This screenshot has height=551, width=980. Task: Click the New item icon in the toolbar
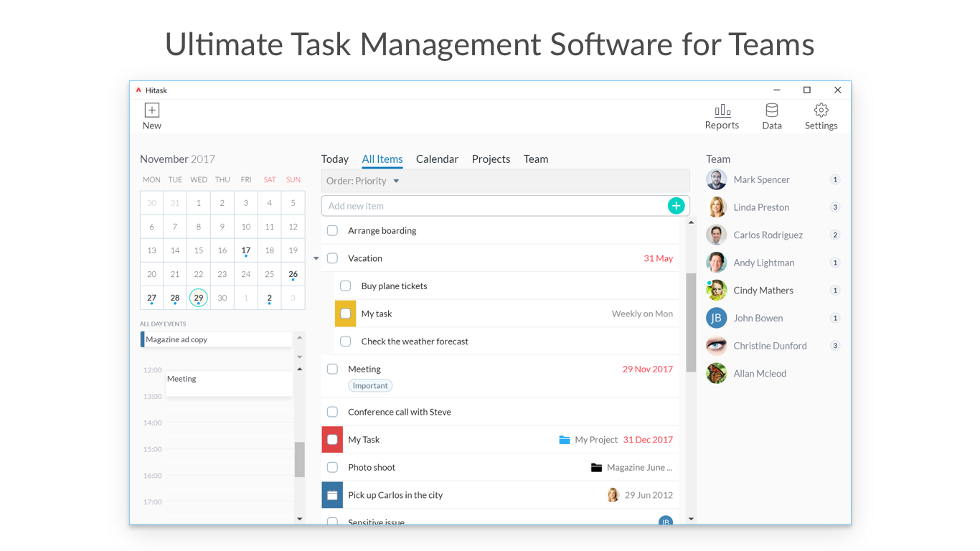coord(151,109)
